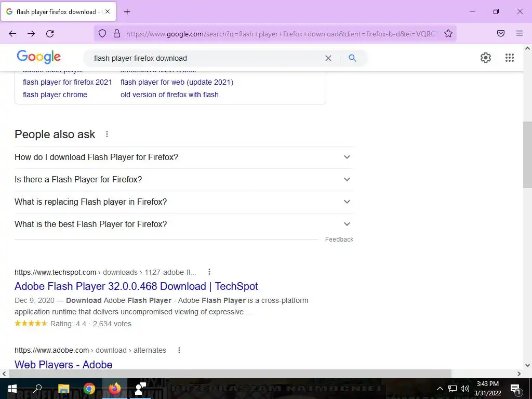
Task: Close the flash player firefox download tab
Action: [x=108, y=11]
